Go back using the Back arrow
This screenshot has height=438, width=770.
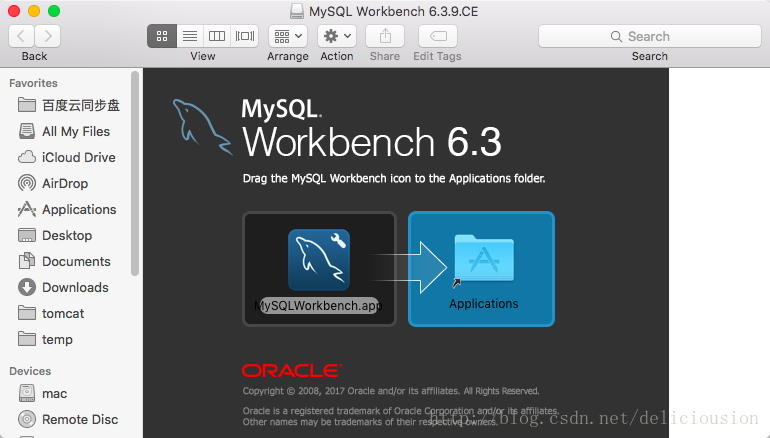pyautogui.click(x=22, y=36)
